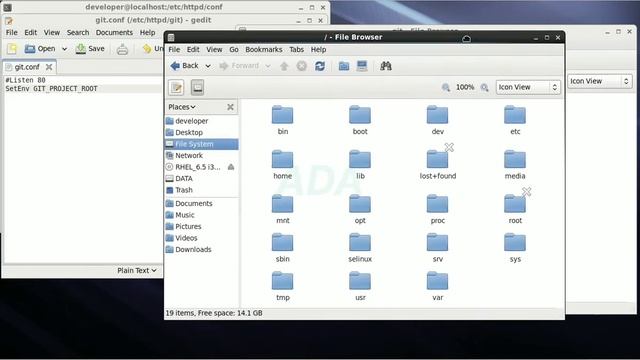Click the binoculars Search icon

(386, 66)
